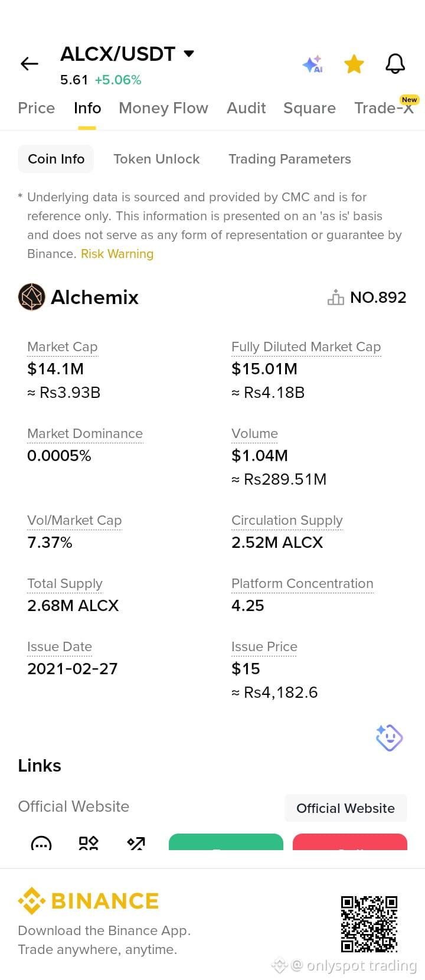This screenshot has height=980, width=425.
Task: Open the chat bubble icon in bottom bar
Action: click(41, 843)
